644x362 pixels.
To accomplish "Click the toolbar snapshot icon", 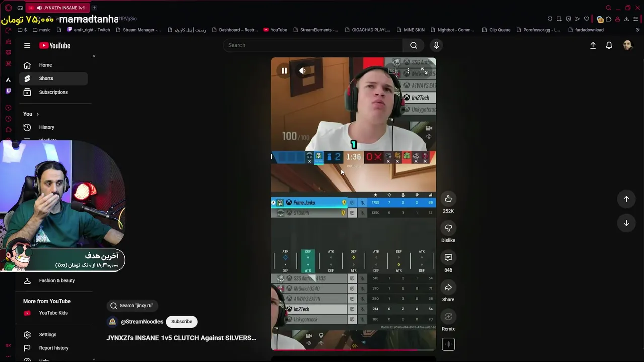I will click(x=559, y=19).
